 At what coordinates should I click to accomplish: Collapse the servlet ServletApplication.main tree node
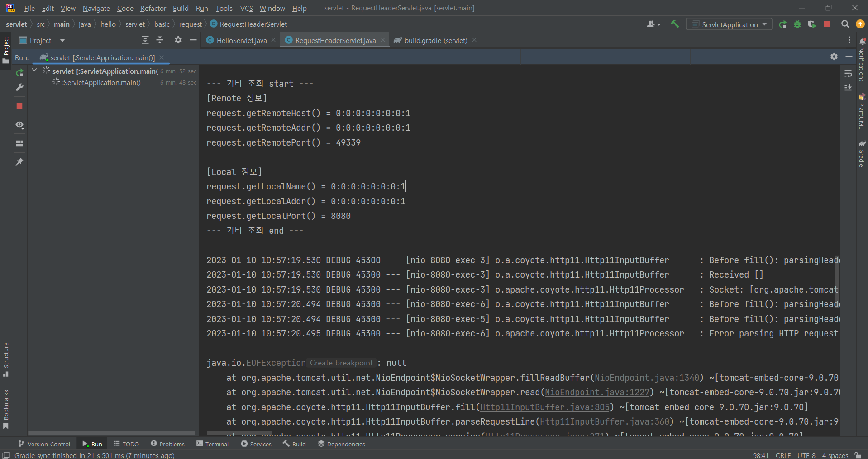[34, 70]
